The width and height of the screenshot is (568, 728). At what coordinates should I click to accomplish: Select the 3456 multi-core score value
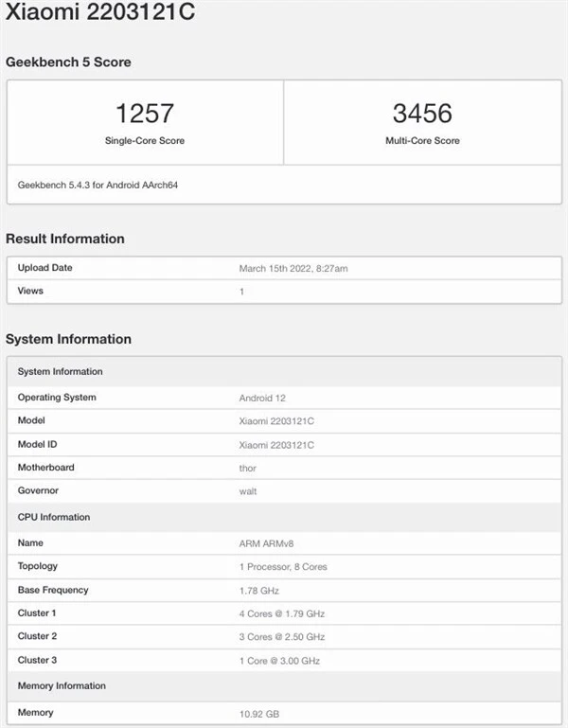pyautogui.click(x=422, y=114)
